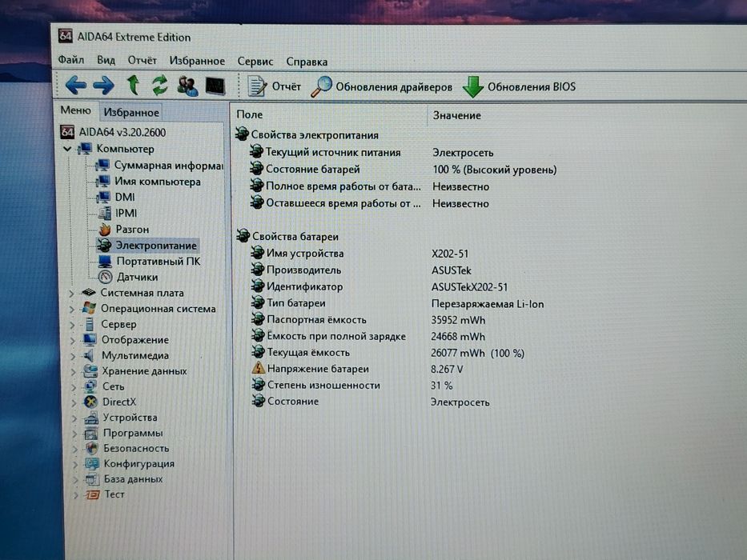This screenshot has width=747, height=560.
Task: Click the green Up arrow icon
Action: pos(133,85)
